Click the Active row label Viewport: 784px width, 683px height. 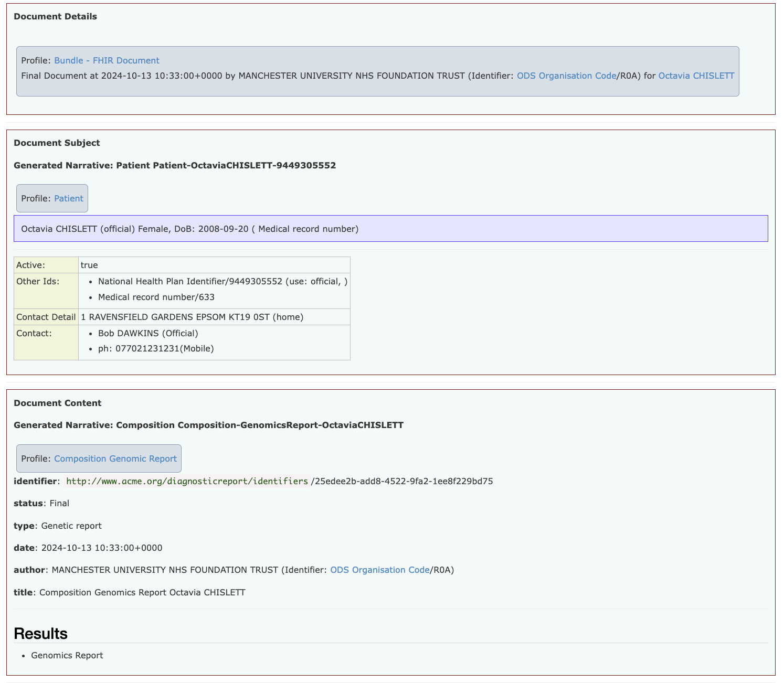click(46, 265)
